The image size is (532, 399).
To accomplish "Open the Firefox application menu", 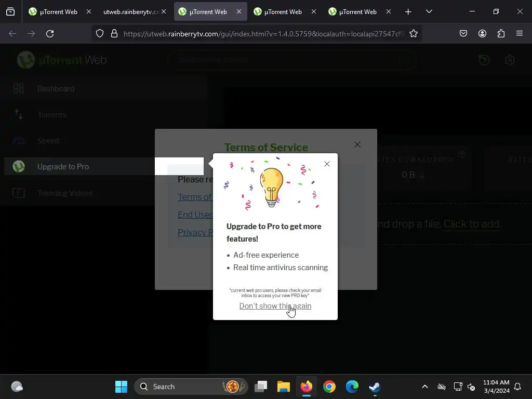I will [520, 33].
